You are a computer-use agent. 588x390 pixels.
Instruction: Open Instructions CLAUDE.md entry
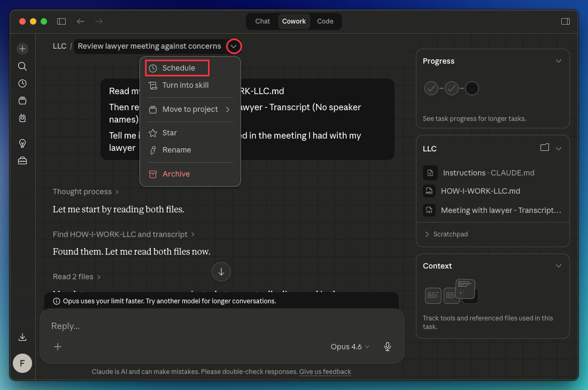pyautogui.click(x=489, y=173)
